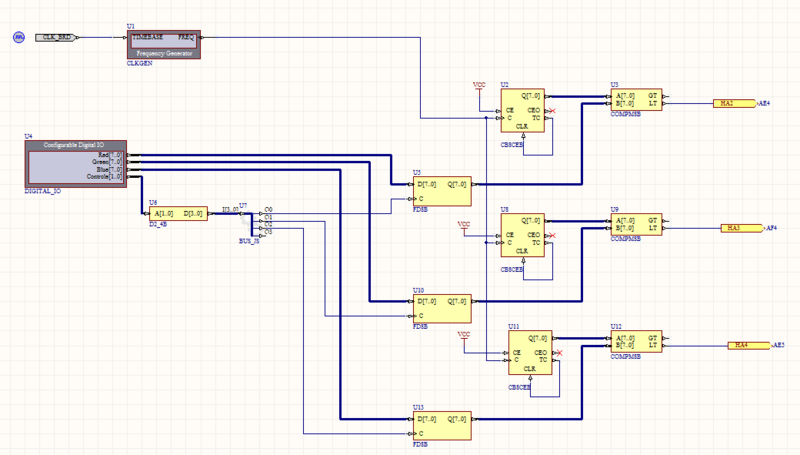
Task: Click the VCC power symbol near U2
Action: pos(479,87)
